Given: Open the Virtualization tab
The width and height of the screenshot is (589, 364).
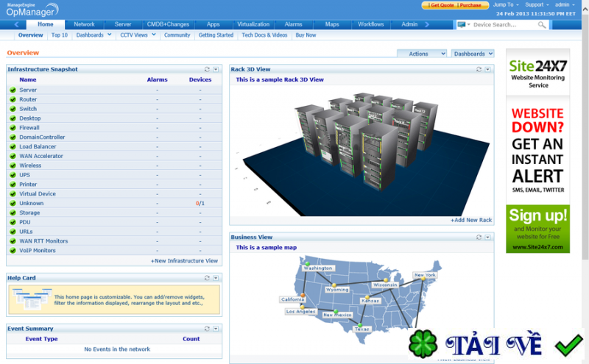Looking at the screenshot, I should coord(253,24).
